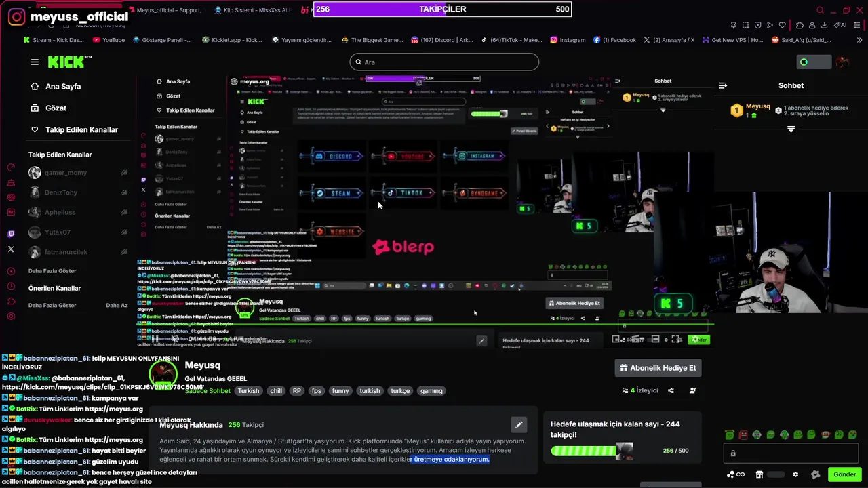Open chat settings gear icon
The image size is (868, 488).
tap(795, 474)
